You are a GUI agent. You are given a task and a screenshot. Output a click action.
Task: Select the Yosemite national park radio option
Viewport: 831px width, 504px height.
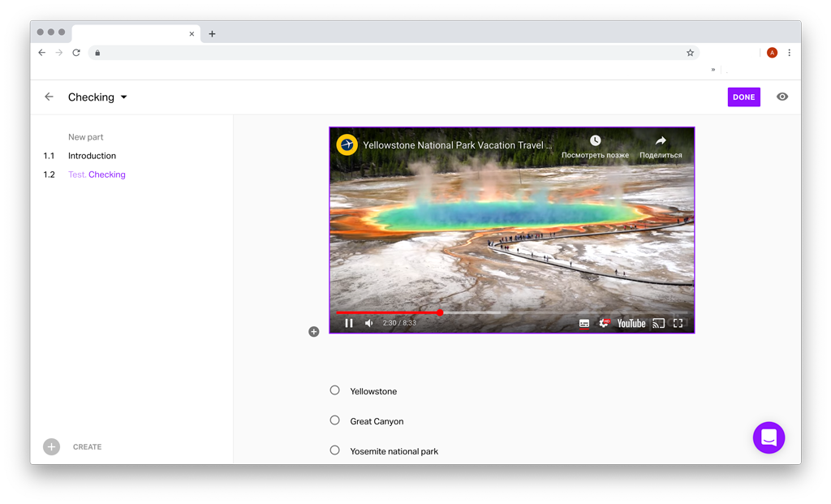click(x=334, y=450)
